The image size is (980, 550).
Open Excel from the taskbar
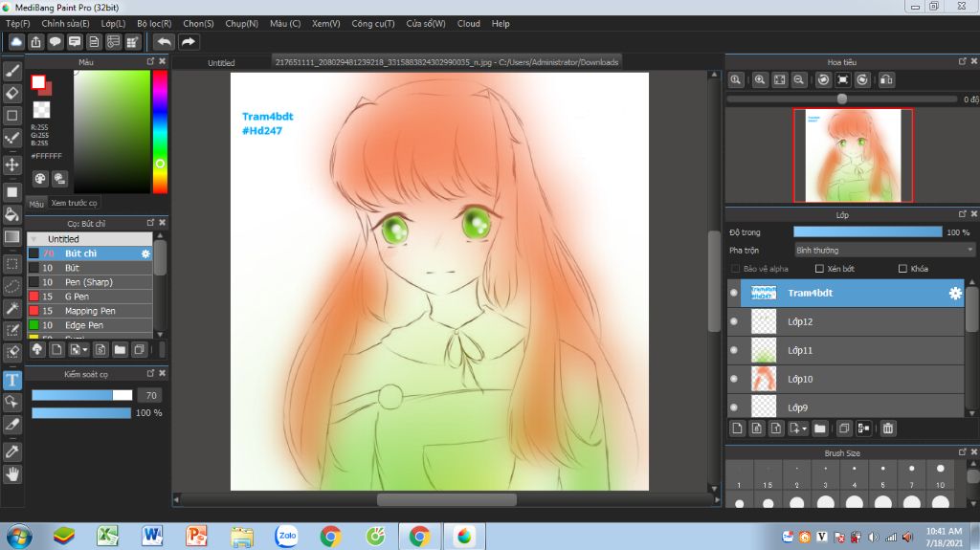107,536
